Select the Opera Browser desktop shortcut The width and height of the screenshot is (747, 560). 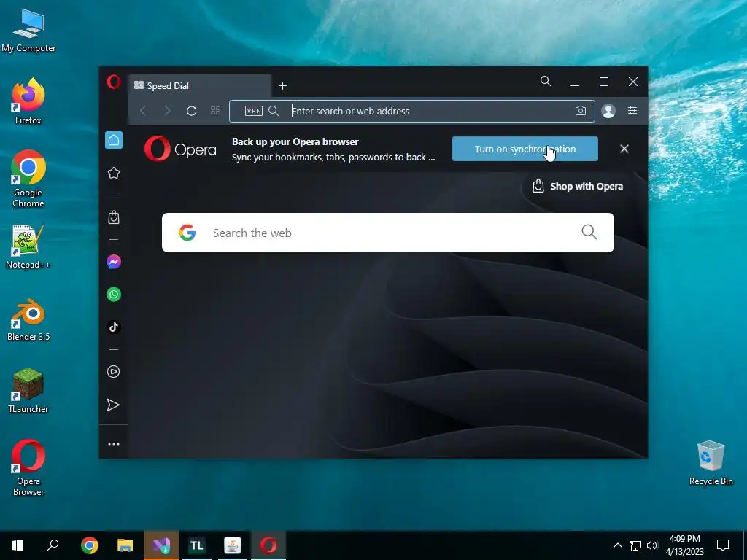tap(28, 467)
